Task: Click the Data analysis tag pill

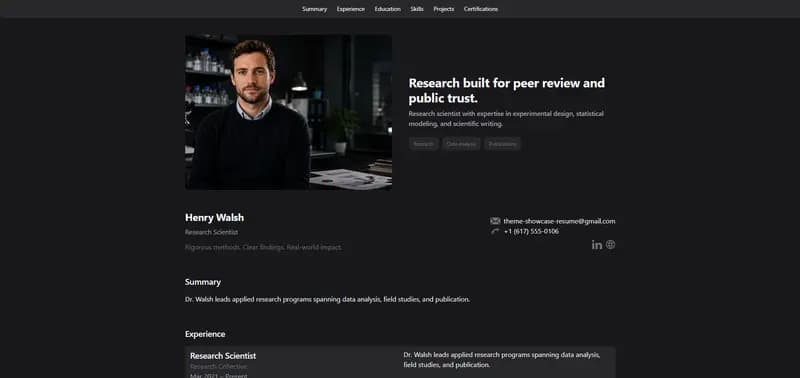Action: [x=461, y=144]
